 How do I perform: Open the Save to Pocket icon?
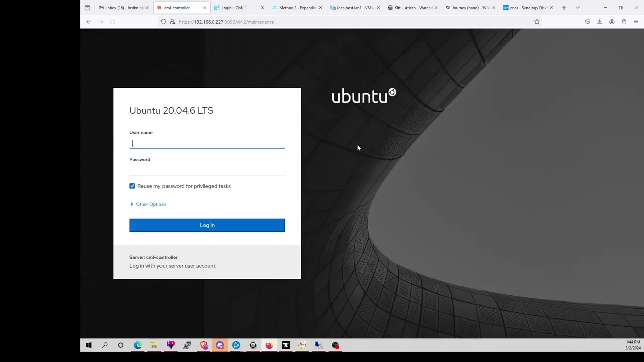click(588, 22)
